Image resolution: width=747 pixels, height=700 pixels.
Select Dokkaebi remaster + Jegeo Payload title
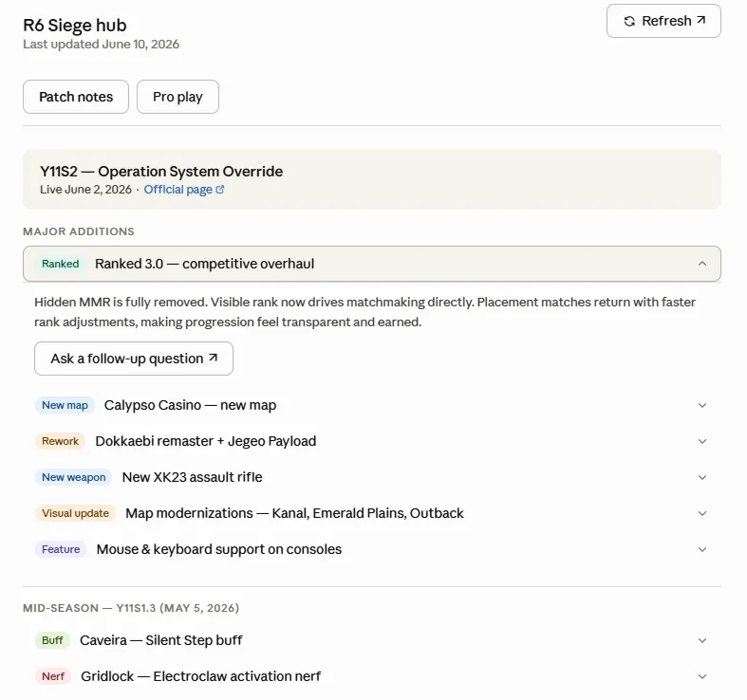[206, 441]
